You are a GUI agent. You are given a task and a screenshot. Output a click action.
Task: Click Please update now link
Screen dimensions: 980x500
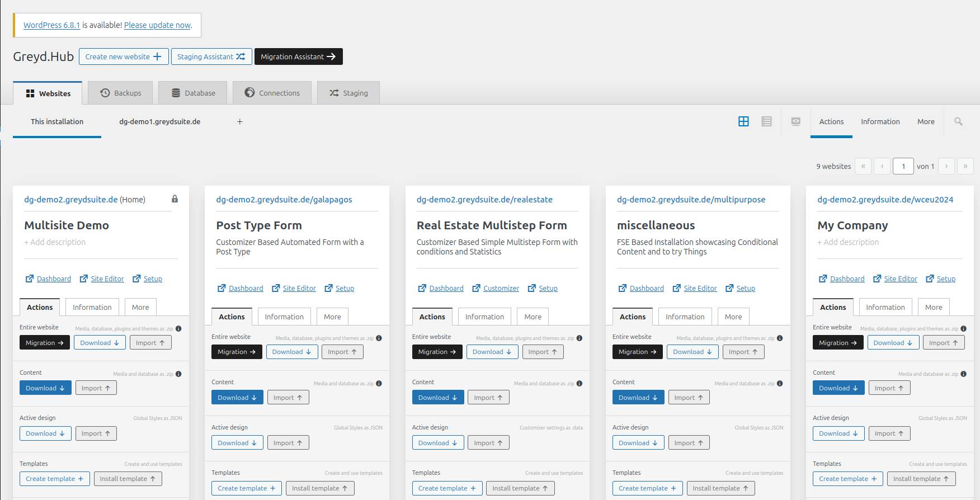(x=157, y=25)
